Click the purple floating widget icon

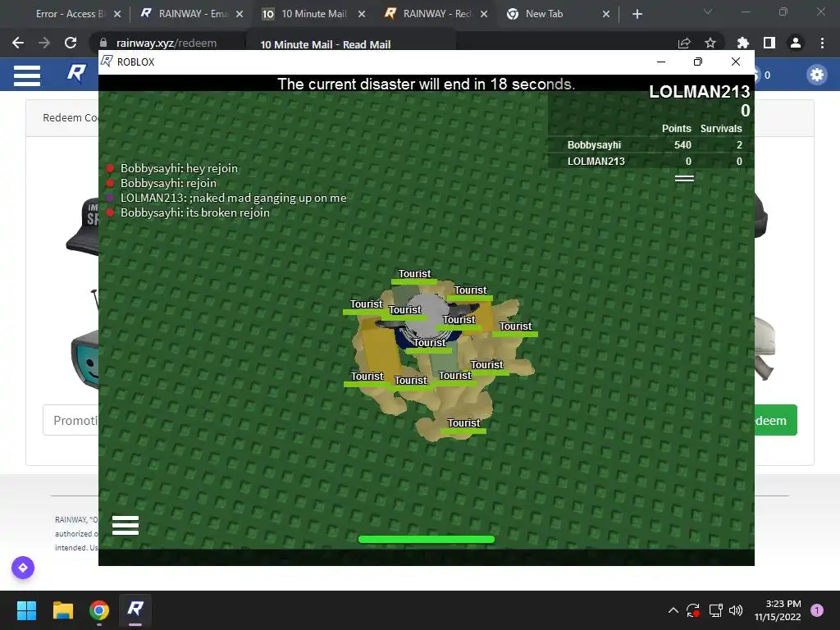(x=23, y=568)
